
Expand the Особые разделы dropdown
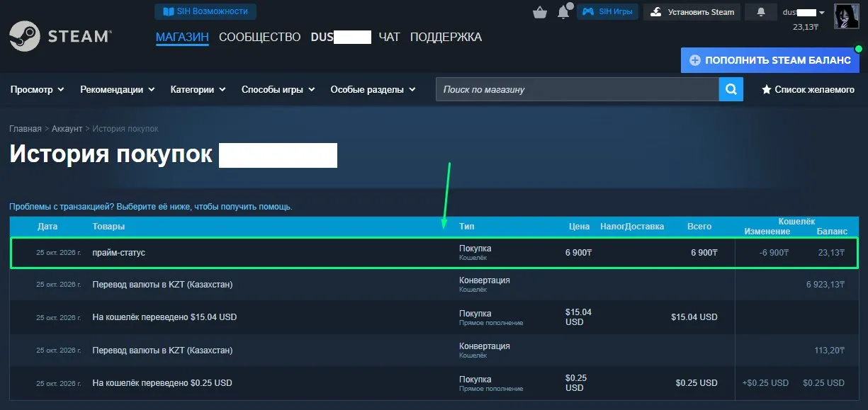(373, 89)
